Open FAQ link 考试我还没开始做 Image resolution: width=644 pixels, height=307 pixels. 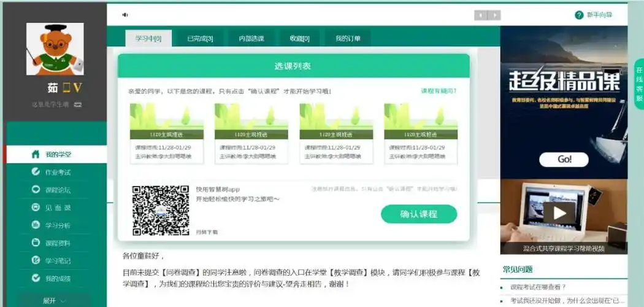tap(568, 301)
